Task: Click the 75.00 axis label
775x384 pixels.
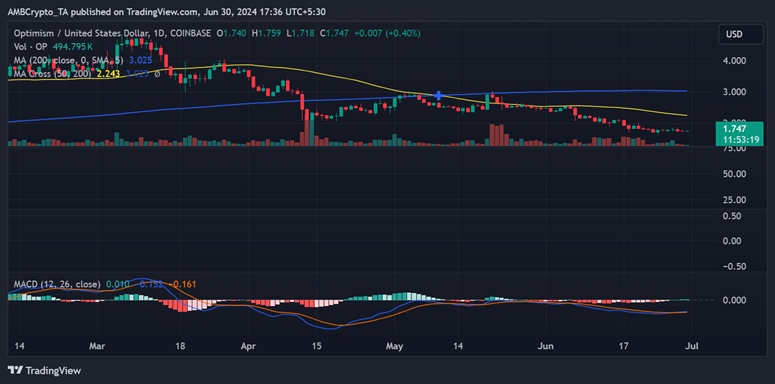Action: coord(734,149)
